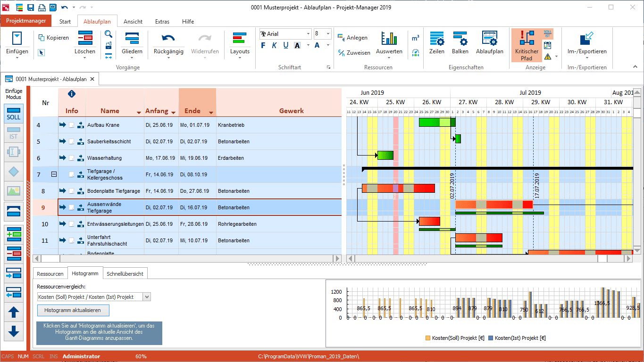Click the save icon in the title bar
This screenshot has height=362, width=644.
pyautogui.click(x=30, y=7)
